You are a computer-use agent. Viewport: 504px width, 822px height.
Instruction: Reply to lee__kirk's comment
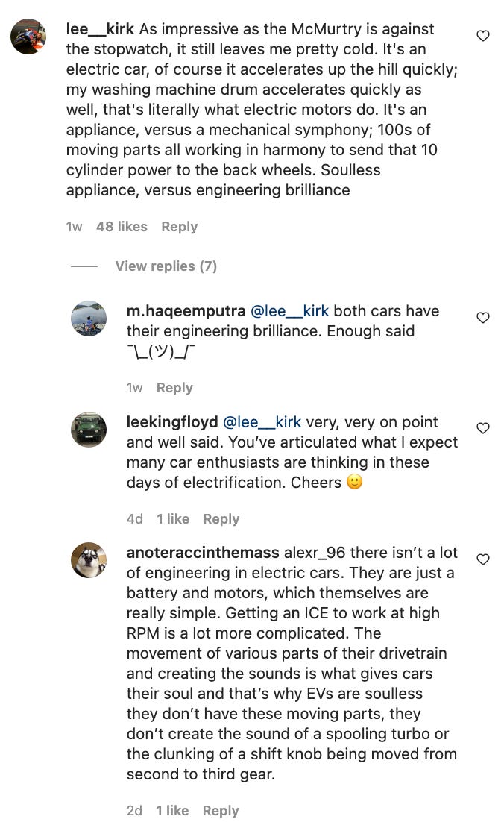tap(179, 227)
